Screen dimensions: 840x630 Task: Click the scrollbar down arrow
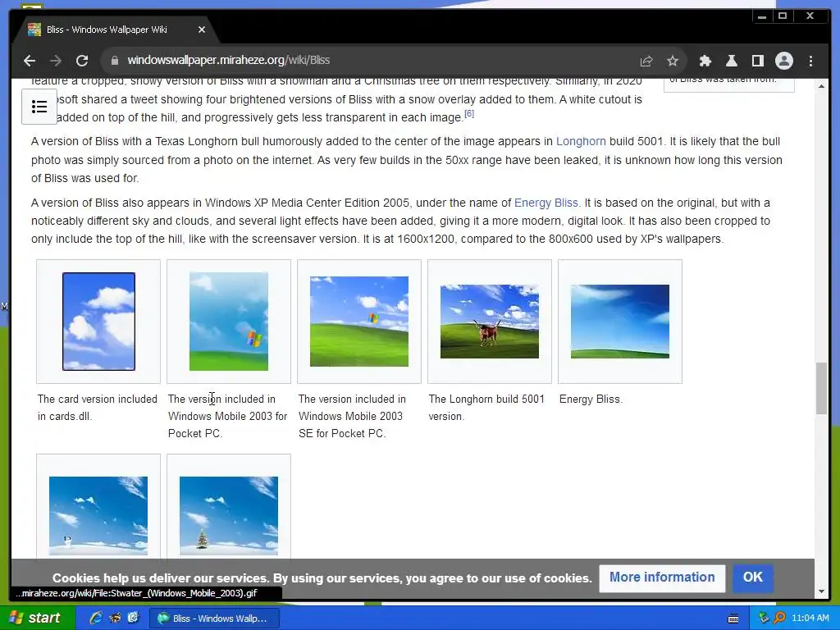821,591
